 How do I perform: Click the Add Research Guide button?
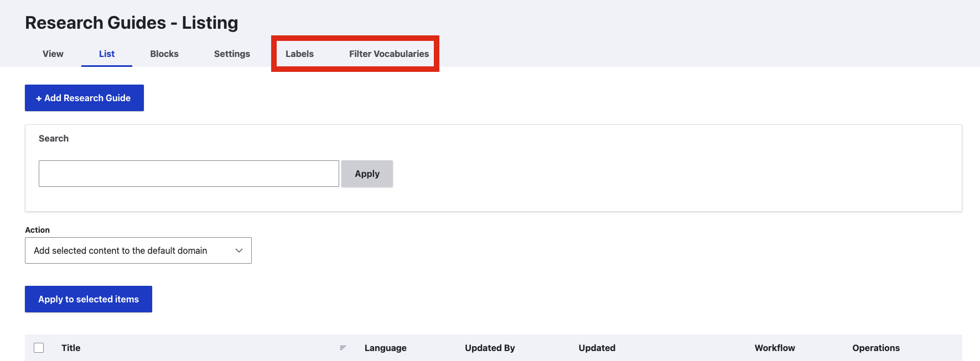coord(84,98)
